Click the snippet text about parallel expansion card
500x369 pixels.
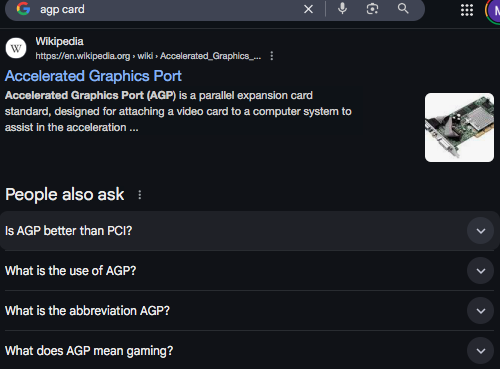coord(178,111)
